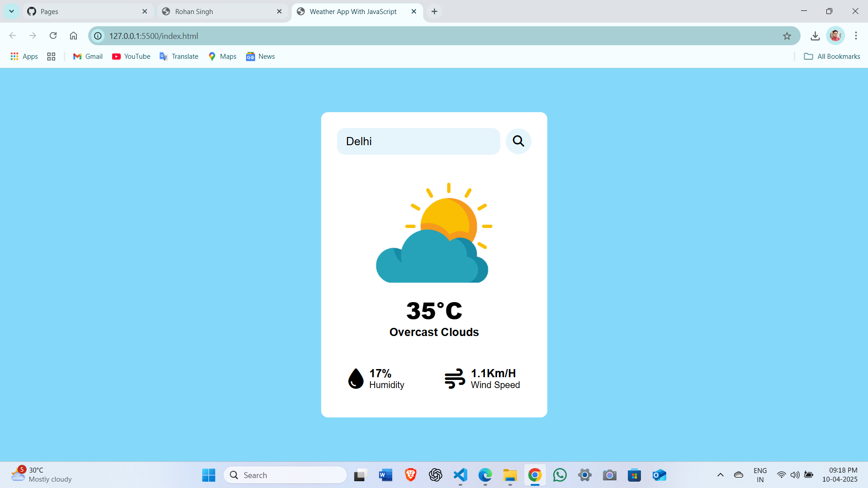The height and width of the screenshot is (488, 868).
Task: Open the browser home page
Action: (73, 36)
